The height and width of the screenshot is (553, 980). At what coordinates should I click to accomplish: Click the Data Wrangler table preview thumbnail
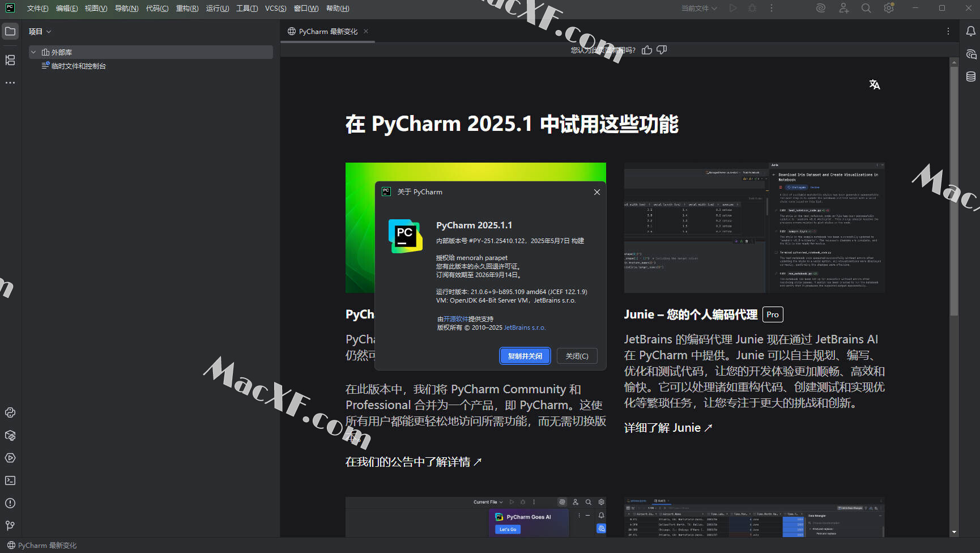pyautogui.click(x=755, y=517)
